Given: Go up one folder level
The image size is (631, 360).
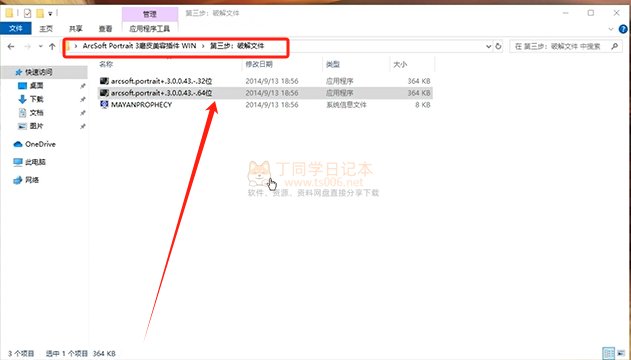Looking at the screenshot, I should click(52, 47).
